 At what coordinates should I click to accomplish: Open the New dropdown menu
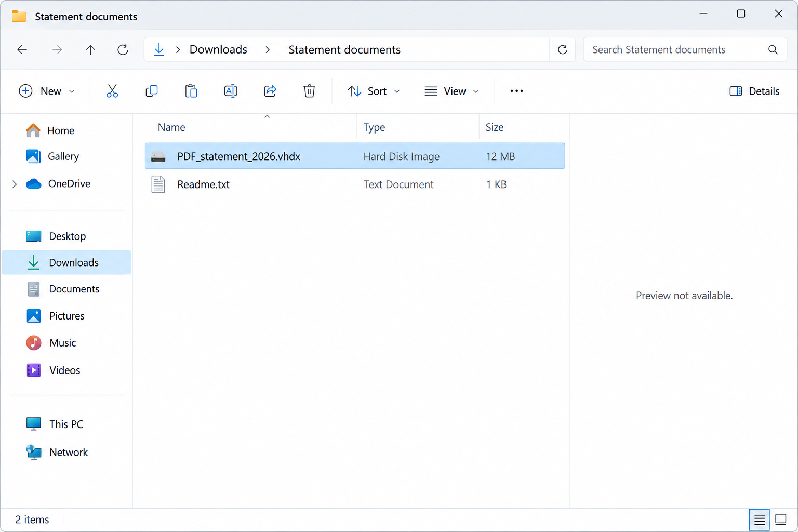[47, 91]
